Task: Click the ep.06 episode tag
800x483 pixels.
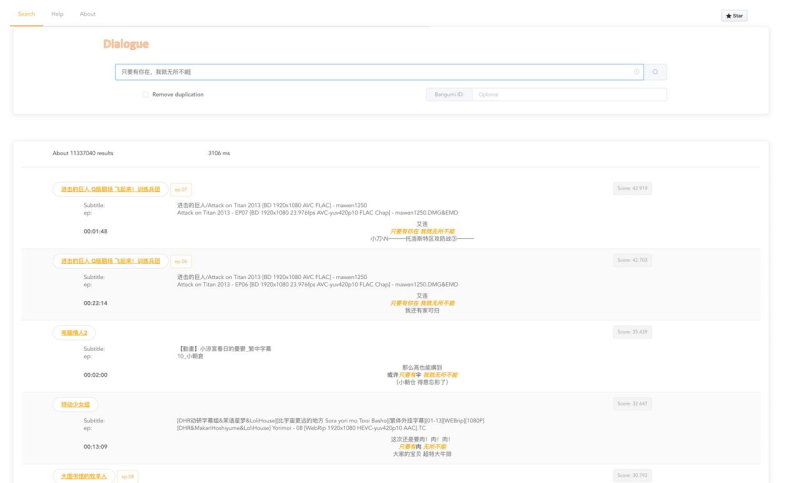Action: point(180,261)
